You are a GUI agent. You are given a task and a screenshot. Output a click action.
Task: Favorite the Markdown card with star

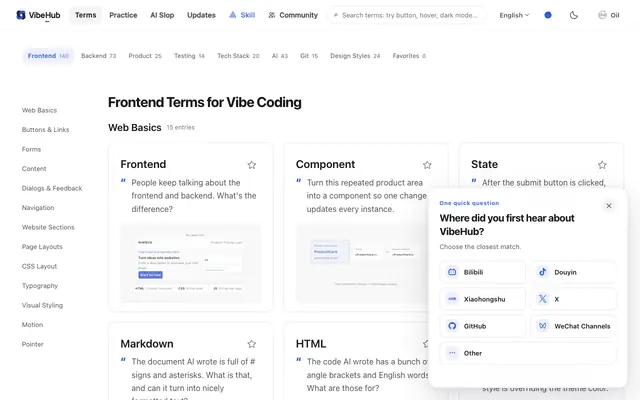click(x=251, y=344)
